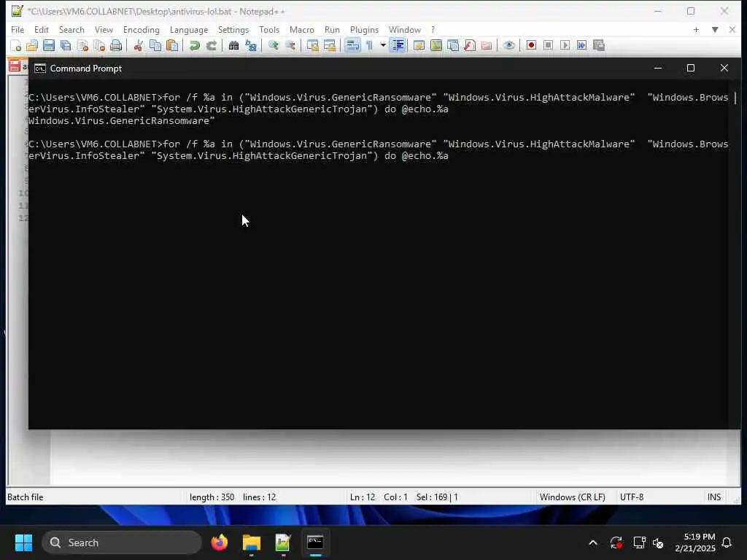747x560 pixels.
Task: Toggle the indent guide toolbar button
Action: (398, 46)
